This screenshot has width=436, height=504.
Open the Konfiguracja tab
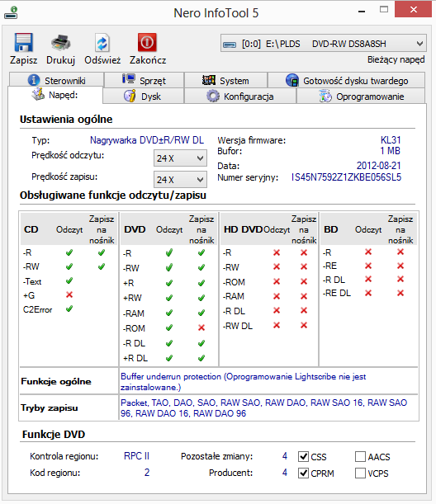pyautogui.click(x=240, y=97)
